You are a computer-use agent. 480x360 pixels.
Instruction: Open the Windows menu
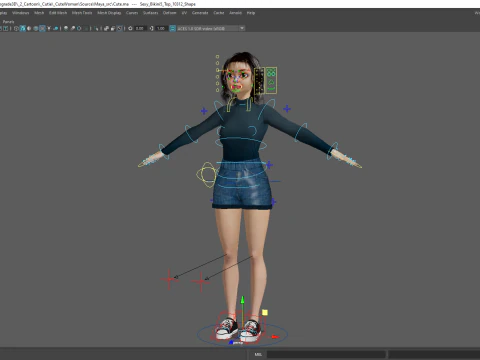[x=21, y=13]
